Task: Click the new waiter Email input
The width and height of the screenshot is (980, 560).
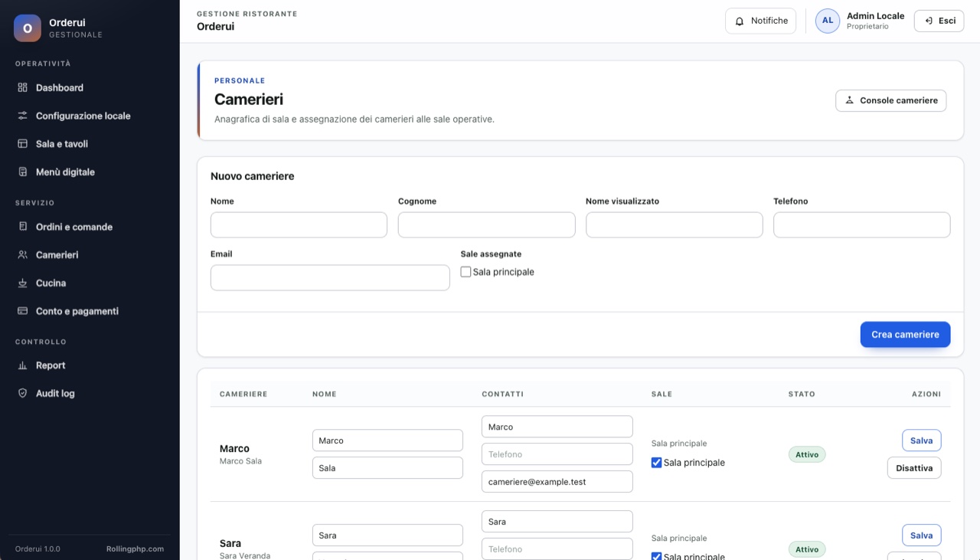Action: [330, 278]
